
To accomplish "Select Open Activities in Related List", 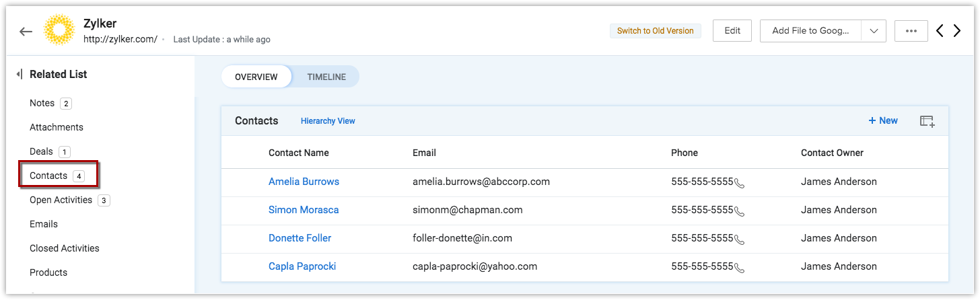I will (x=61, y=200).
